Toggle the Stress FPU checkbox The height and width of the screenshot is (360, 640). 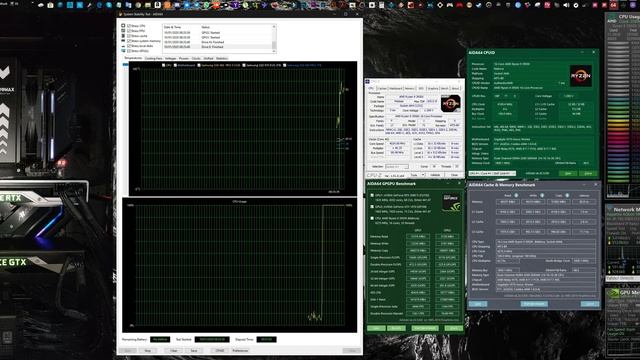click(129, 31)
